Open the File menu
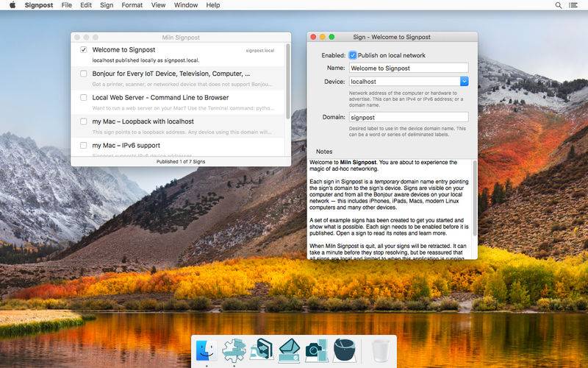Image resolution: width=588 pixels, height=368 pixels. (x=66, y=5)
